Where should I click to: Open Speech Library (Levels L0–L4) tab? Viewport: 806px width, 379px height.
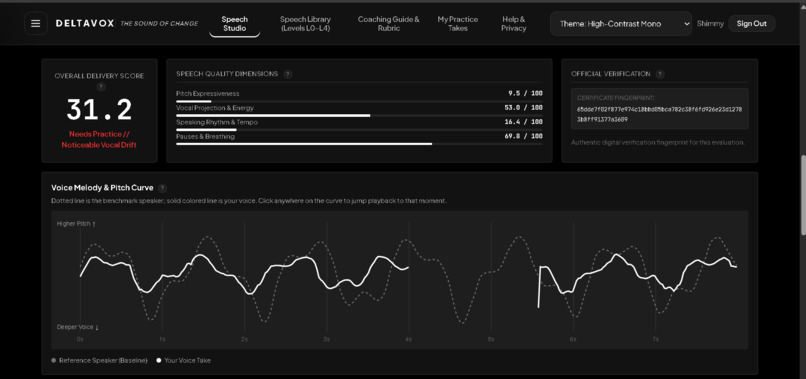pos(305,24)
